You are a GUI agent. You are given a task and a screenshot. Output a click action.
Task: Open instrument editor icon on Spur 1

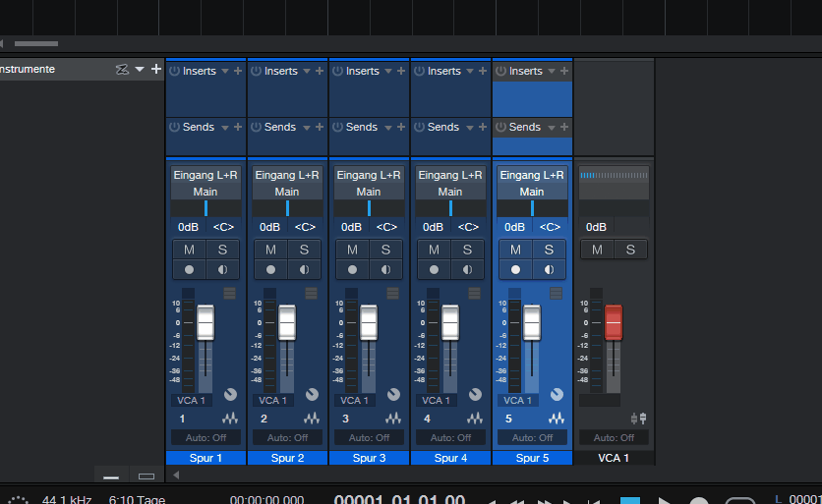230,419
